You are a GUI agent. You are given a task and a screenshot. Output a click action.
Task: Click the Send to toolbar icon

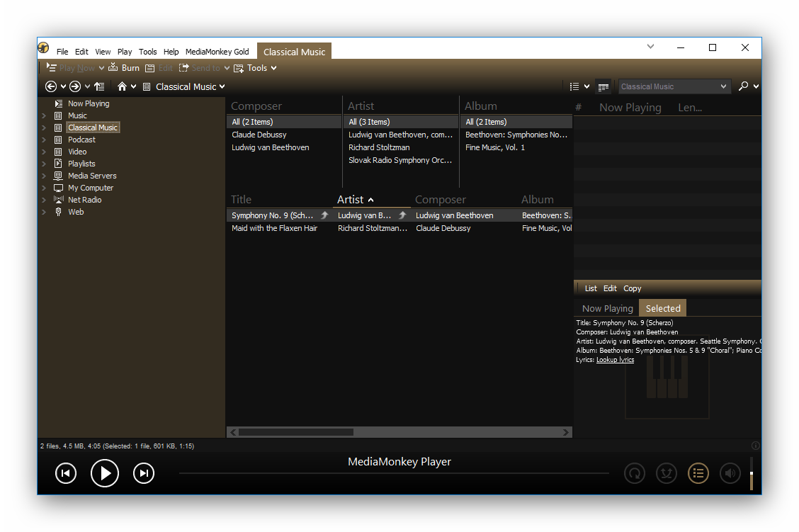(184, 68)
